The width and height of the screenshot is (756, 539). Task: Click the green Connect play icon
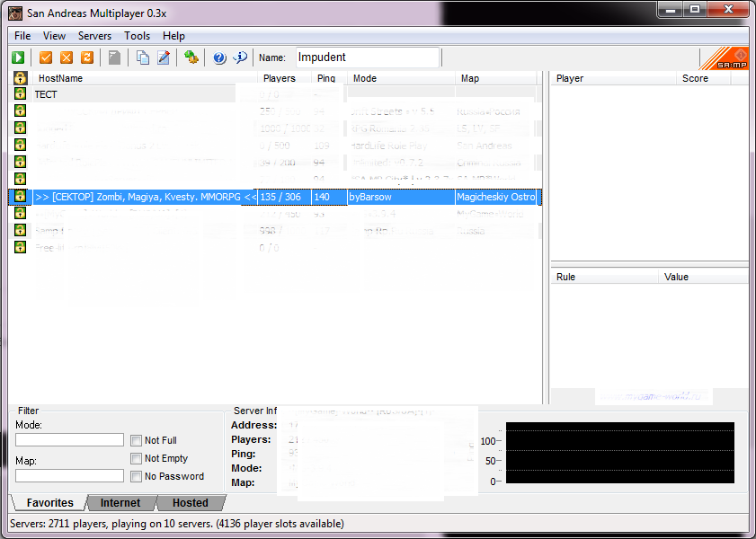click(18, 57)
